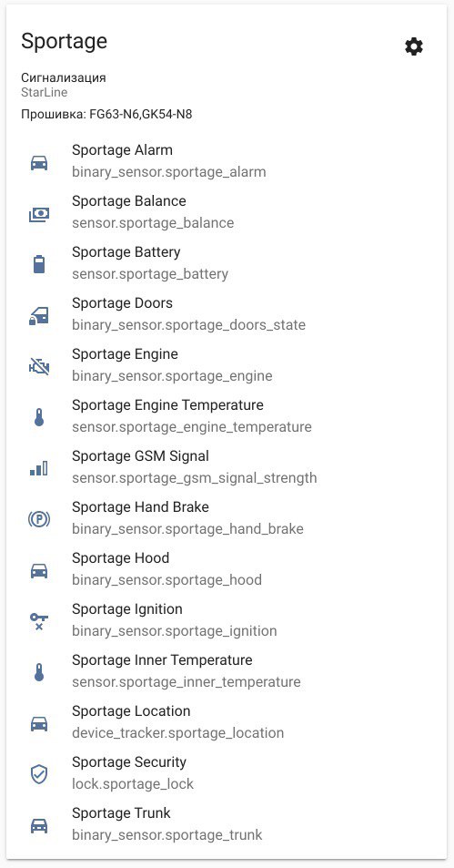Click the Security shield checkmark icon

pos(39,774)
